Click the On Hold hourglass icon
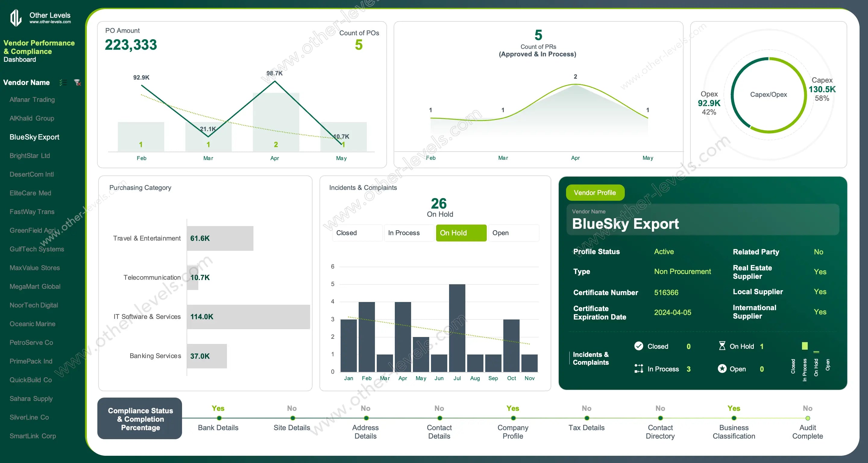The height and width of the screenshot is (463, 868). click(722, 346)
